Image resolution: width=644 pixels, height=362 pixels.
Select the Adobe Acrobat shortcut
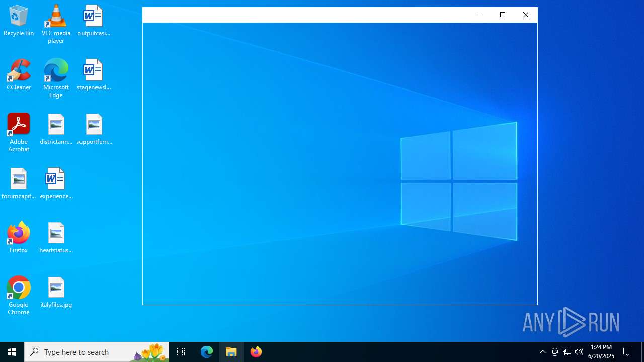19,133
